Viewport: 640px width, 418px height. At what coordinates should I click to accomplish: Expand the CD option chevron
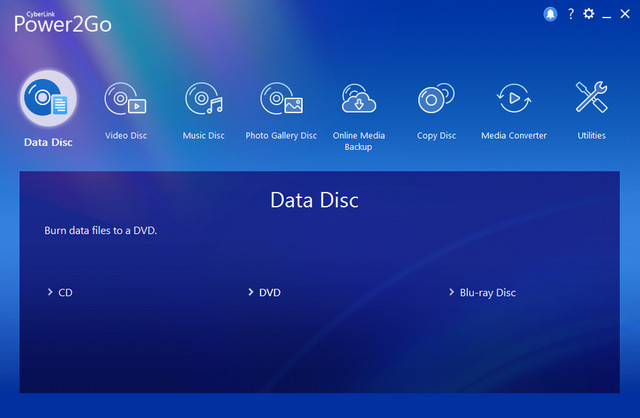tap(50, 292)
